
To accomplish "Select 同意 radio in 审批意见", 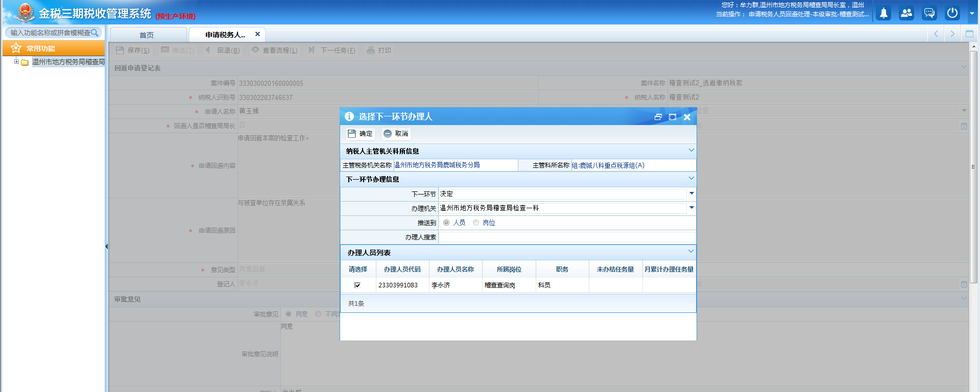I will click(x=289, y=314).
